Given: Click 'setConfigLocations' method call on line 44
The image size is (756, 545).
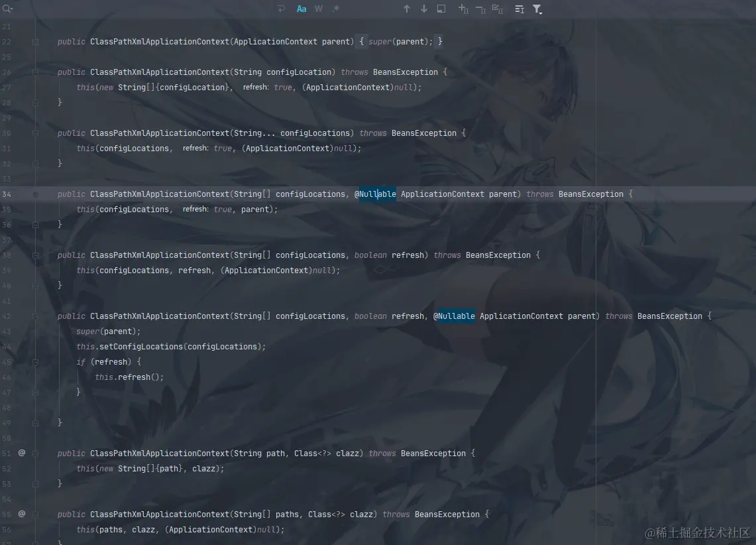Looking at the screenshot, I should click(x=141, y=347).
